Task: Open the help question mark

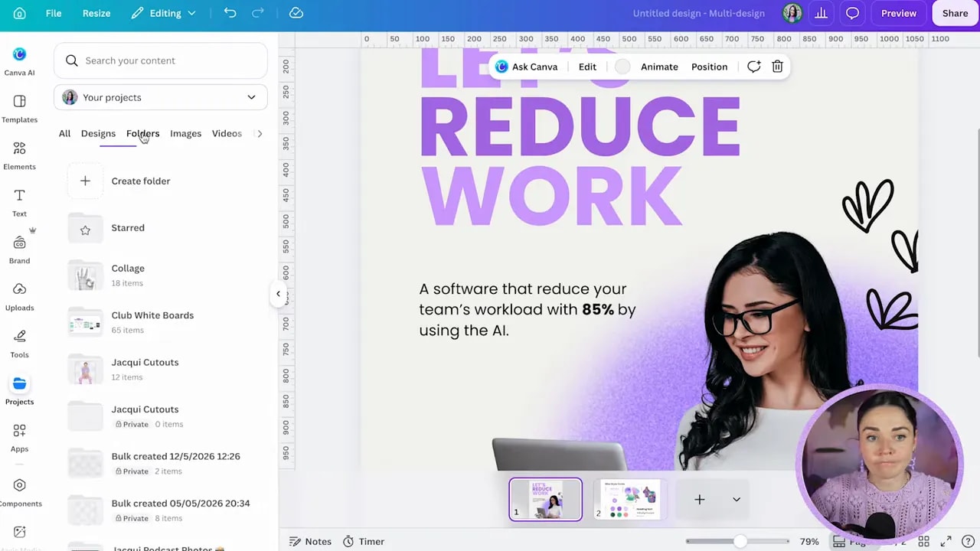Action: click(968, 542)
